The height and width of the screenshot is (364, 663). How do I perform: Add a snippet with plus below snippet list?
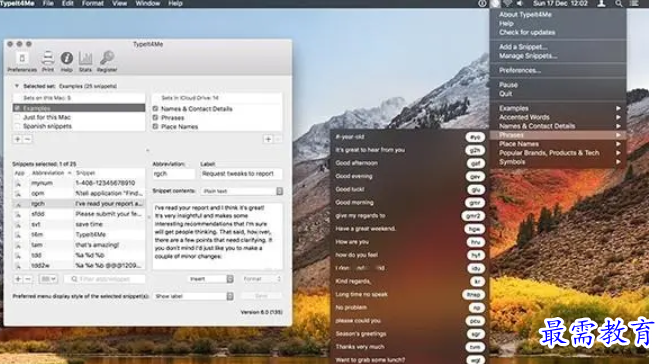click(18, 279)
